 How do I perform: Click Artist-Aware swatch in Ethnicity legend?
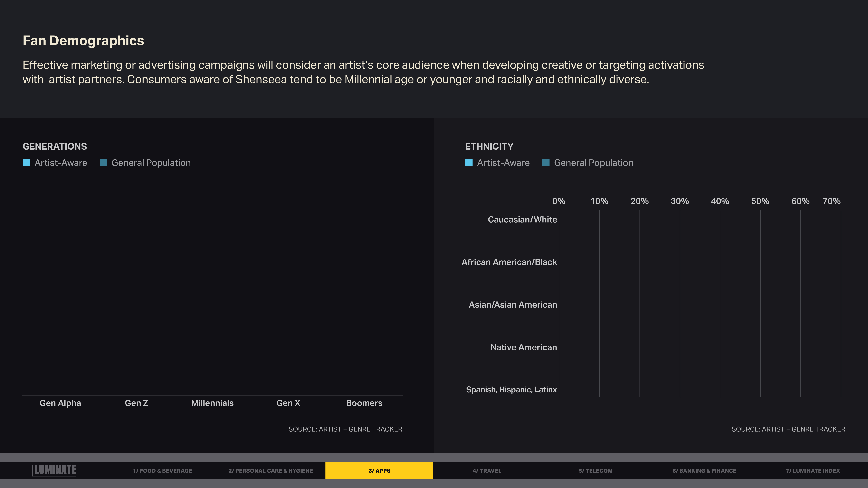(x=469, y=163)
